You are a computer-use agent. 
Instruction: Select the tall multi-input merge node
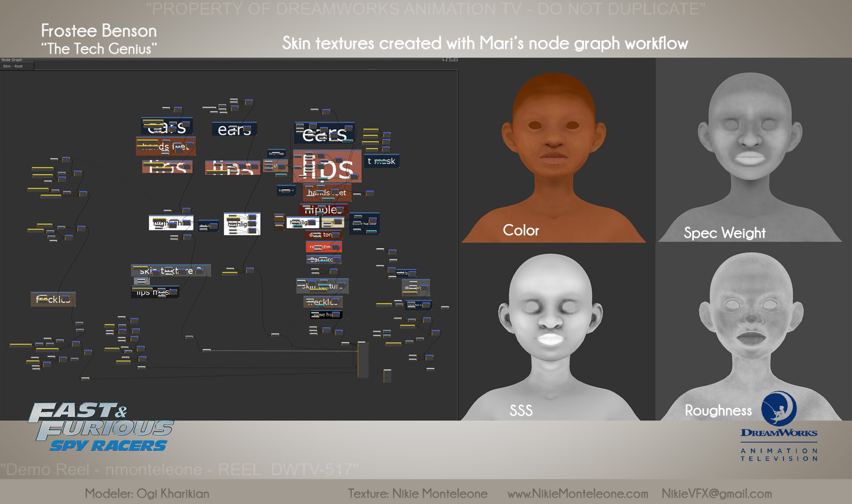coord(363,359)
